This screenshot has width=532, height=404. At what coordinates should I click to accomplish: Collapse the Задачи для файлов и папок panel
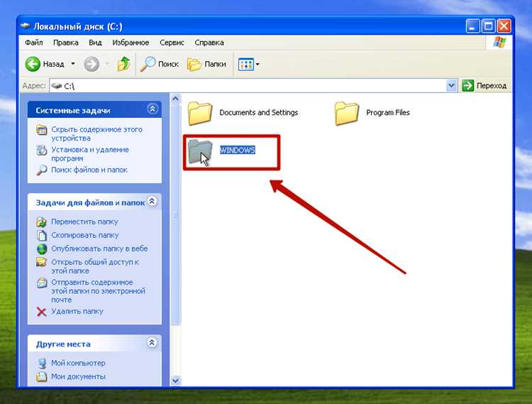[152, 201]
